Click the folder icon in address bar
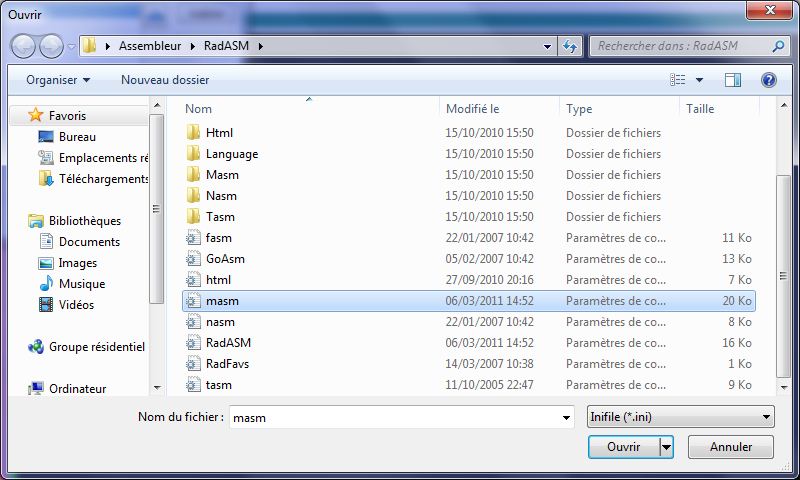The image size is (800, 480). (x=89, y=46)
